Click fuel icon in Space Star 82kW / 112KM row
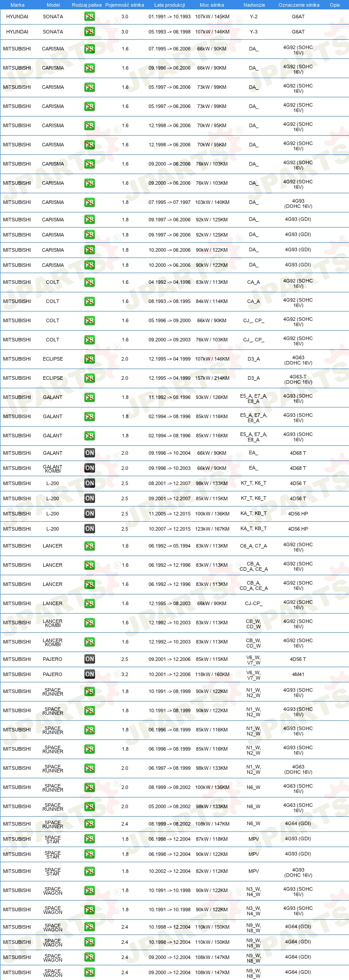The height and width of the screenshot is (980, 349). tap(89, 872)
